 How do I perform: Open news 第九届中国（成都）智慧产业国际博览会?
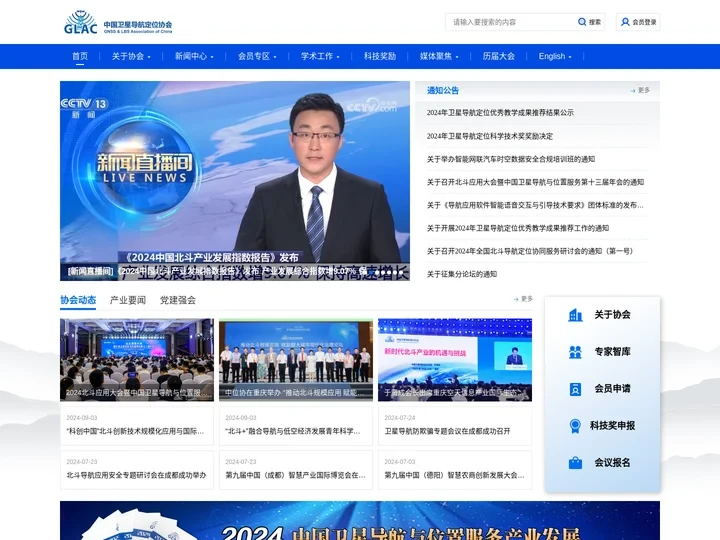(x=295, y=475)
